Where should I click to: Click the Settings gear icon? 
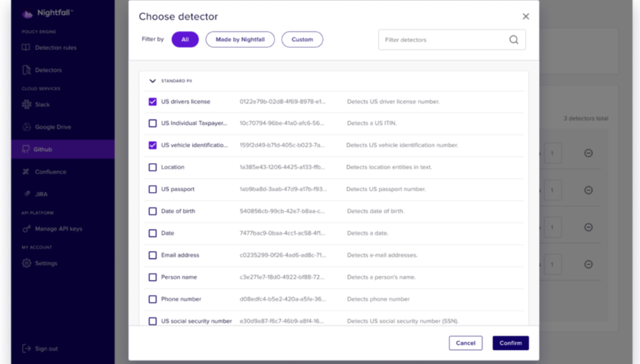(26, 263)
